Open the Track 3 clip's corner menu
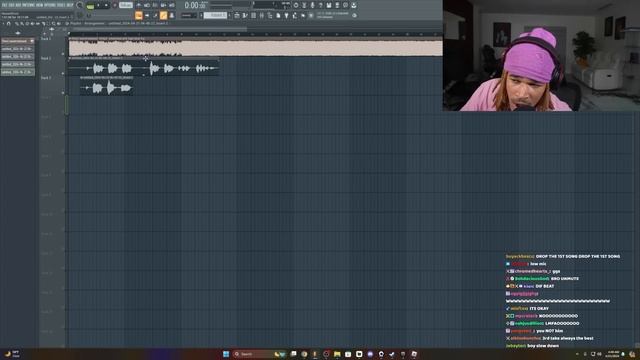The width and height of the screenshot is (640, 360). coord(81,78)
